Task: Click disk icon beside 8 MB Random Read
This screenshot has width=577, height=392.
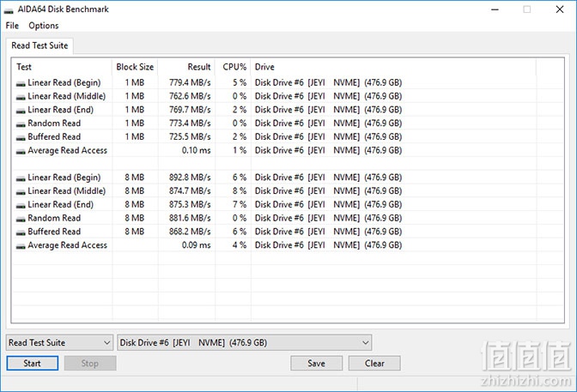Action: point(21,220)
